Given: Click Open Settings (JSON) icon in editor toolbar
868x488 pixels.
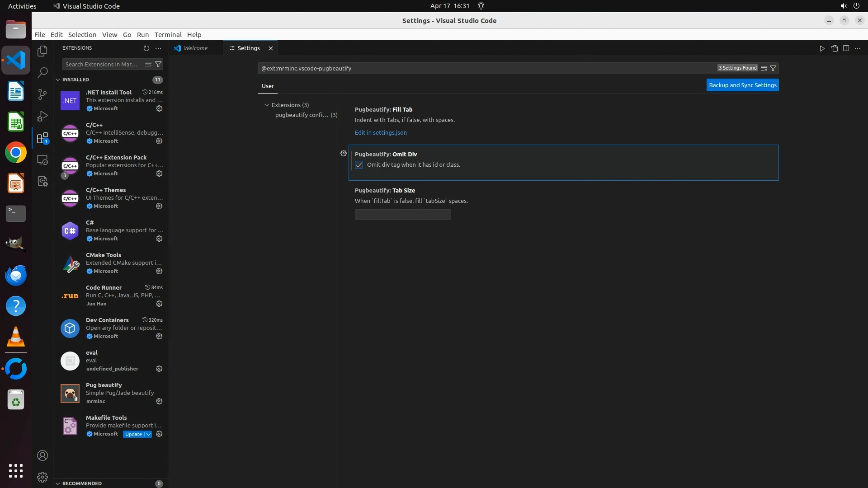Looking at the screenshot, I should click(x=834, y=48).
